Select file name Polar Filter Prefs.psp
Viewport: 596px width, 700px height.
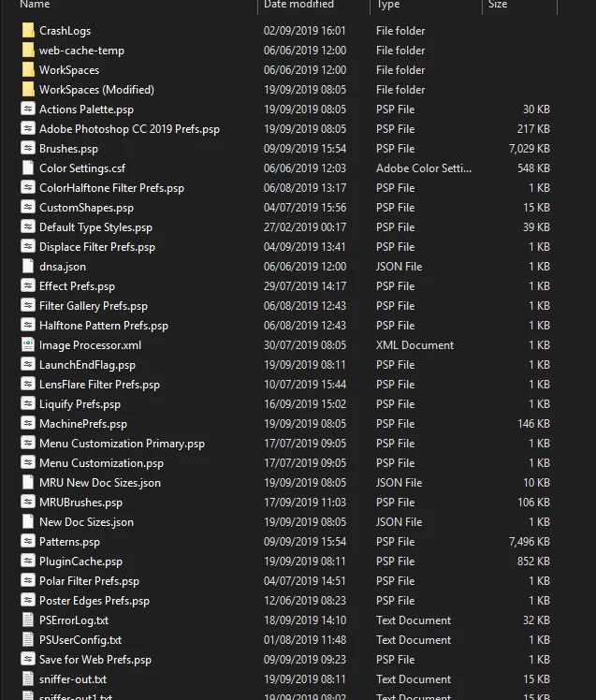[x=89, y=581]
